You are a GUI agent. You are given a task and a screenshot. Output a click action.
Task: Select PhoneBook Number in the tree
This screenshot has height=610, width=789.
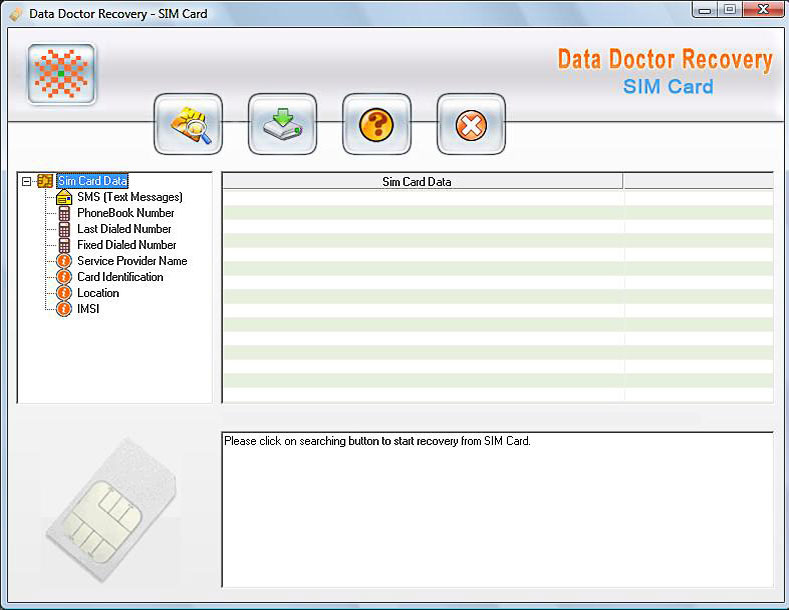point(126,213)
